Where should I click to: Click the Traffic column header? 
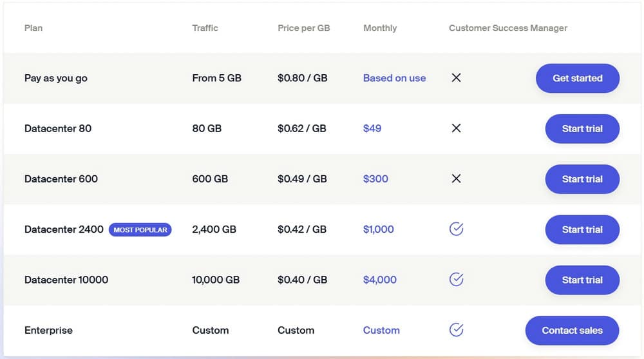pos(205,28)
